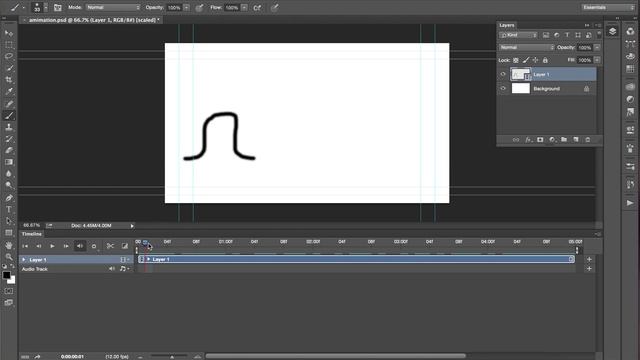Open the Flow slider dropdown arrow
Viewport: 640px width, 360px height.
tap(244, 7)
